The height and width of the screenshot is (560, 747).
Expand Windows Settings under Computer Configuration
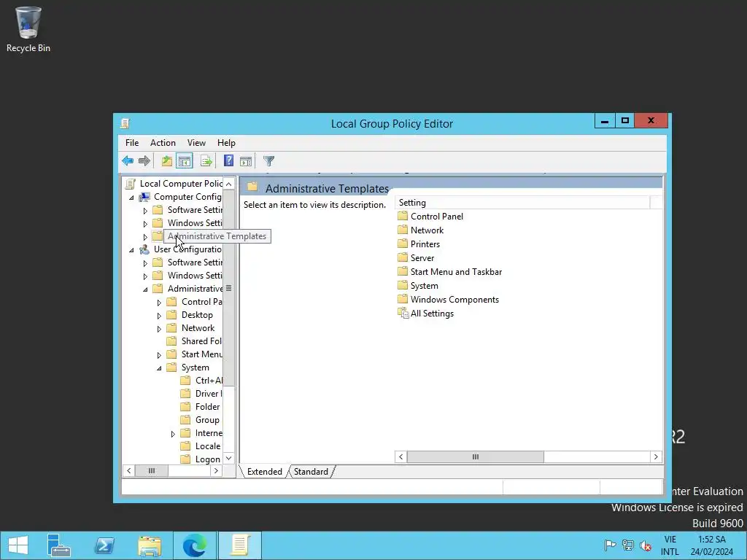pos(145,223)
